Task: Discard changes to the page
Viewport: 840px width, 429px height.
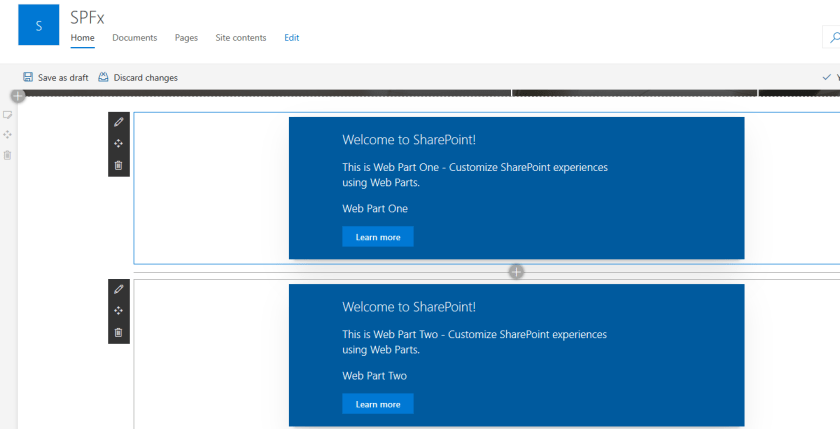Action: coord(138,78)
